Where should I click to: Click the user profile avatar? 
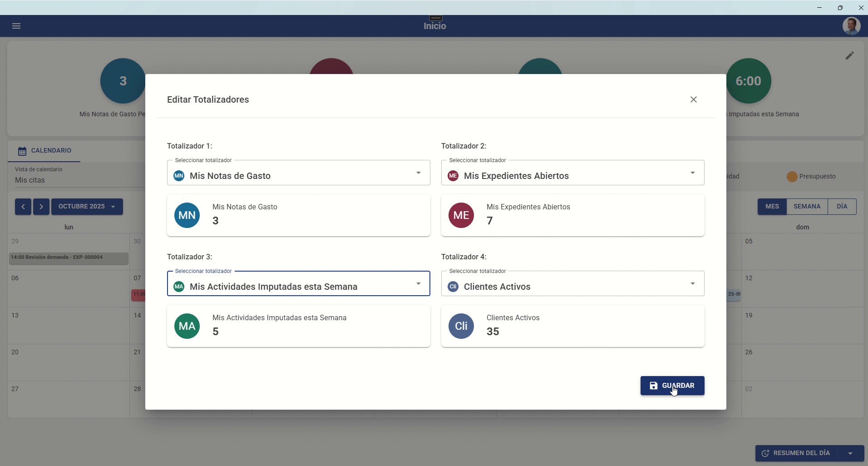[851, 26]
